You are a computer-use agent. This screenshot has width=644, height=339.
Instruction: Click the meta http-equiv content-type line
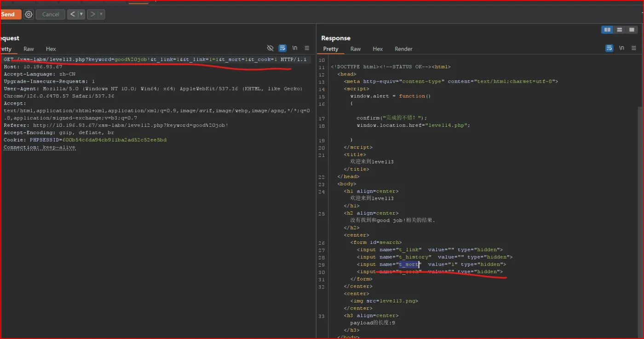pos(451,81)
